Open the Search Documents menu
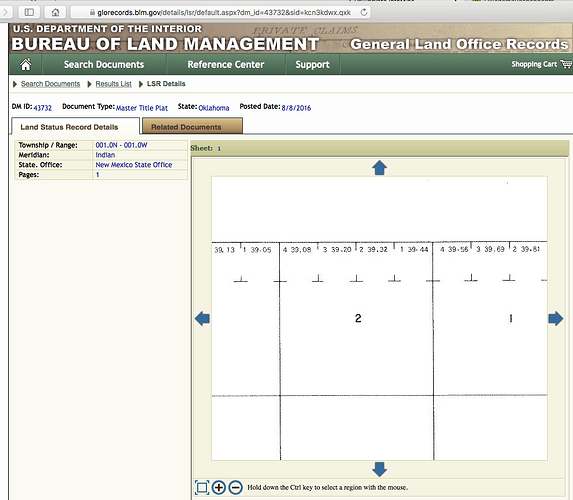This screenshot has width=573, height=500. pyautogui.click(x=104, y=65)
